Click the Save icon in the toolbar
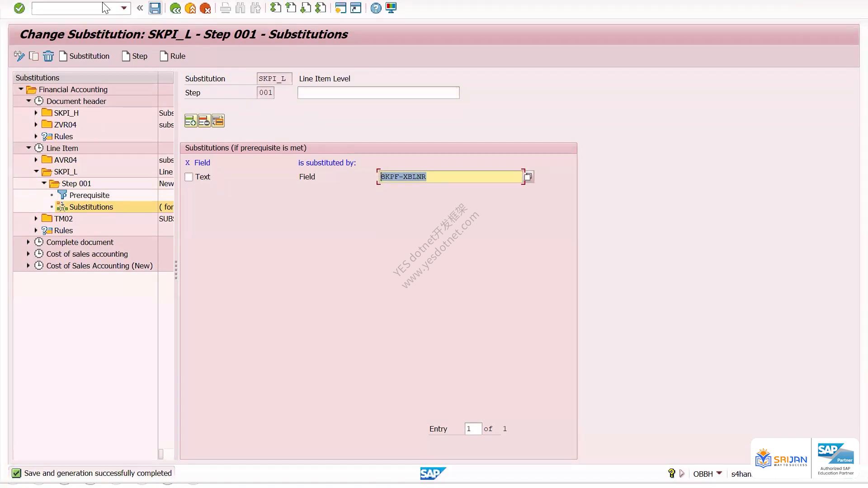Viewport: 868px width, 488px height. (155, 8)
